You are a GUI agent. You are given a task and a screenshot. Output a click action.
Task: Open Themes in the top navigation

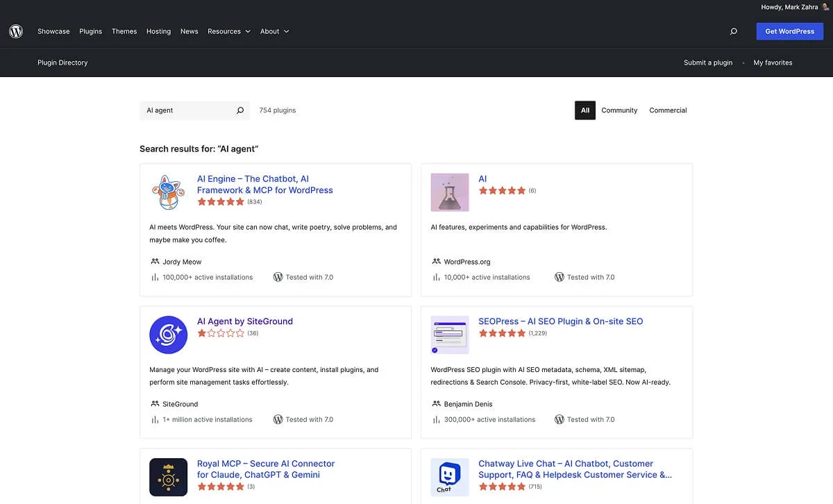(x=124, y=31)
